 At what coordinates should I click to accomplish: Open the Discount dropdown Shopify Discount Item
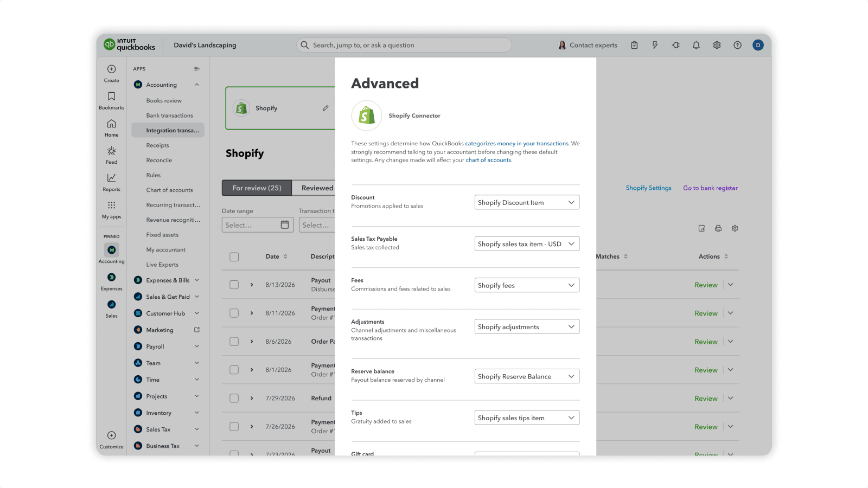point(527,202)
